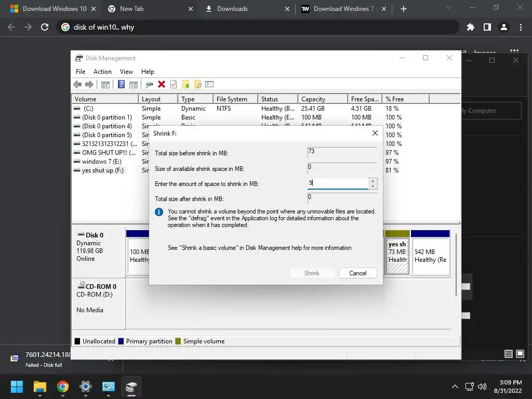Image resolution: width=532 pixels, height=399 pixels.
Task: Open the View menu
Action: 126,72
